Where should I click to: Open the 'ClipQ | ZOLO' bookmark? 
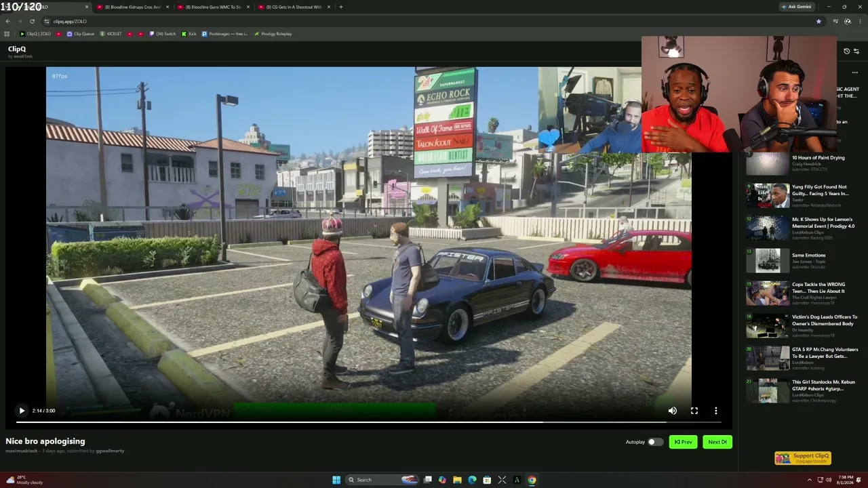[x=35, y=34]
